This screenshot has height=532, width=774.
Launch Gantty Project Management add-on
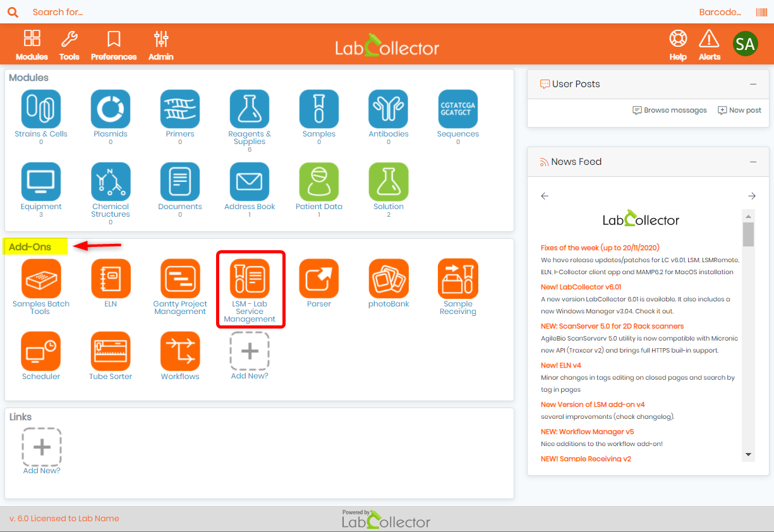(180, 279)
